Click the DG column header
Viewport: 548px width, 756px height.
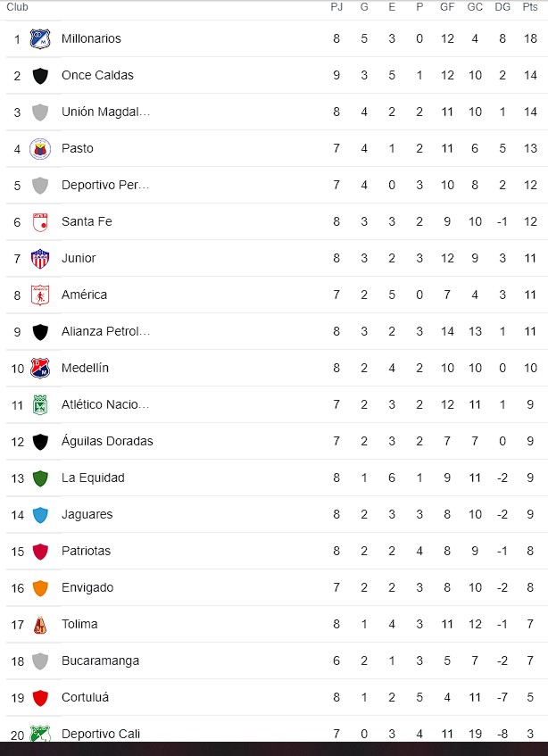(x=502, y=7)
